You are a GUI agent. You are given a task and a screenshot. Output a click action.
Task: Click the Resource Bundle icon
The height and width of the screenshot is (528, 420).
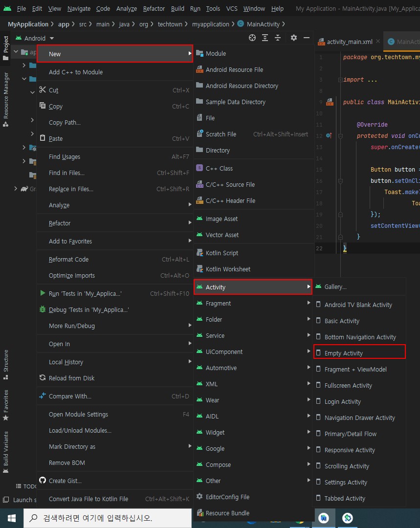[x=199, y=512]
